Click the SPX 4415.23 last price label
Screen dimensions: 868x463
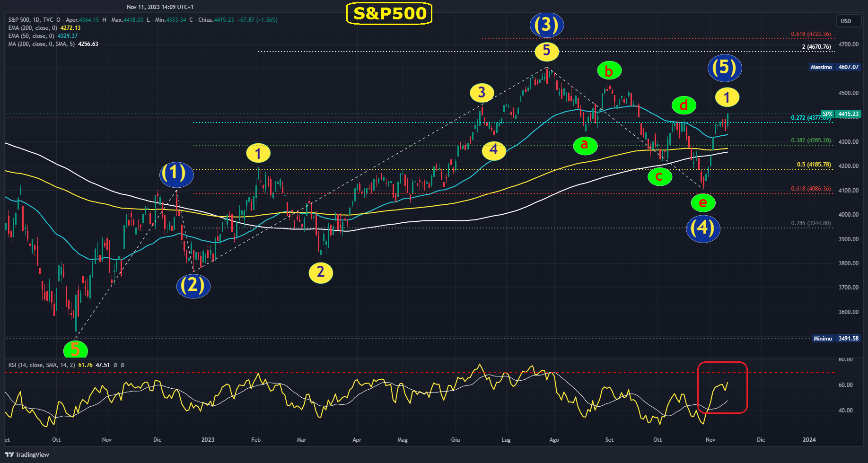click(x=841, y=114)
